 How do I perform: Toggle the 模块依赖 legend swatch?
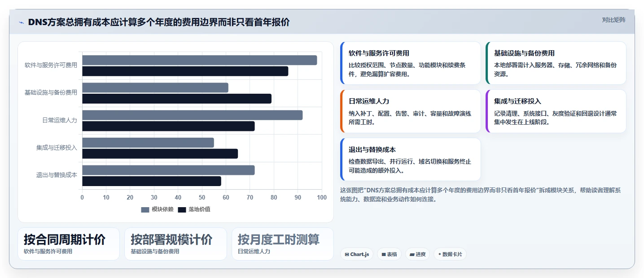[145, 209]
